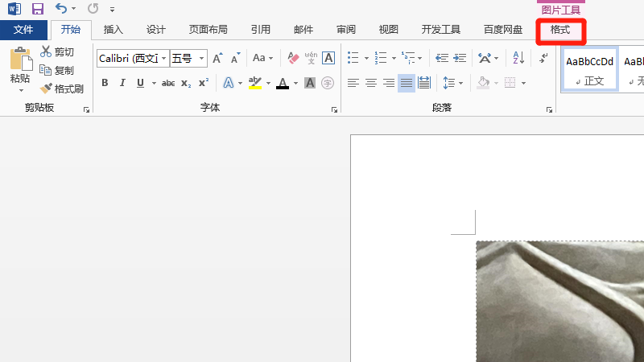Select the 正文 style in the gallery
Viewport: 644px width, 362px height.
pos(589,69)
